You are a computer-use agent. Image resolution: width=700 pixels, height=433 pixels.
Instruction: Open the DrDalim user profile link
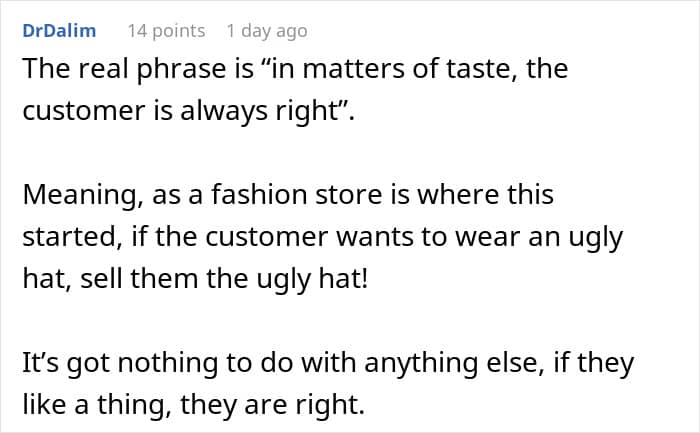[60, 31]
